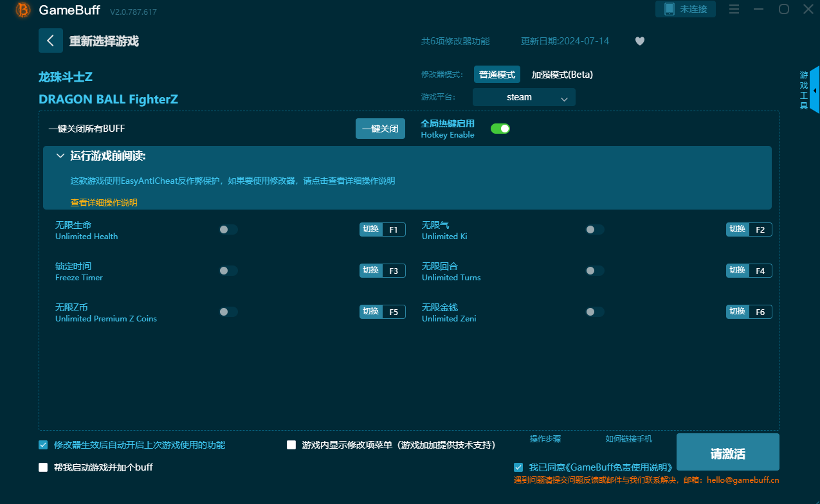Collapse the 运行游戏前阅读 notice section
Screen dimensions: 820x504
point(60,155)
